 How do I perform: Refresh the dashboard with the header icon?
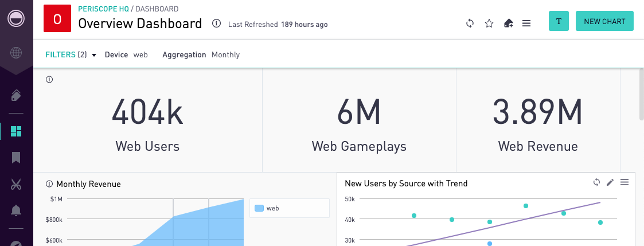click(470, 24)
